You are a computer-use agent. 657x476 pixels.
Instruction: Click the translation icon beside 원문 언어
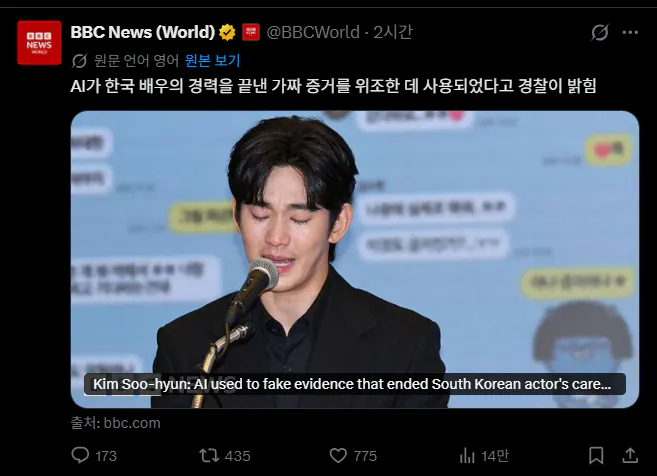[79, 61]
